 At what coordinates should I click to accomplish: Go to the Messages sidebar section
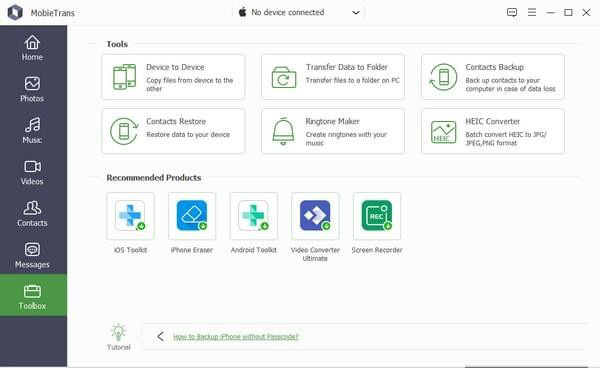[x=32, y=256]
